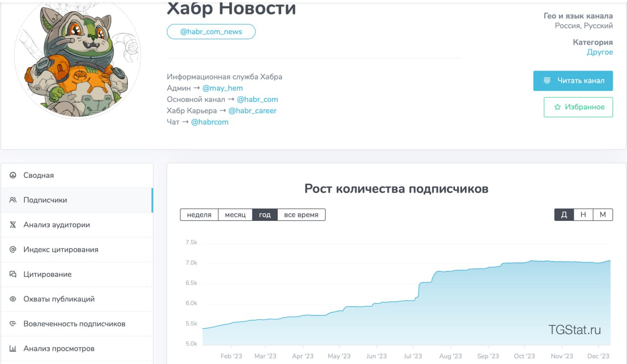Switch chart period to неделя
This screenshot has height=364, width=627.
click(x=199, y=215)
